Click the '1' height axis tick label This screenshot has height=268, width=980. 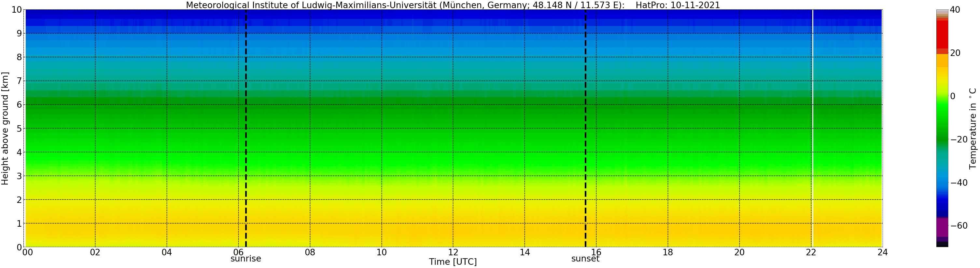[19, 223]
